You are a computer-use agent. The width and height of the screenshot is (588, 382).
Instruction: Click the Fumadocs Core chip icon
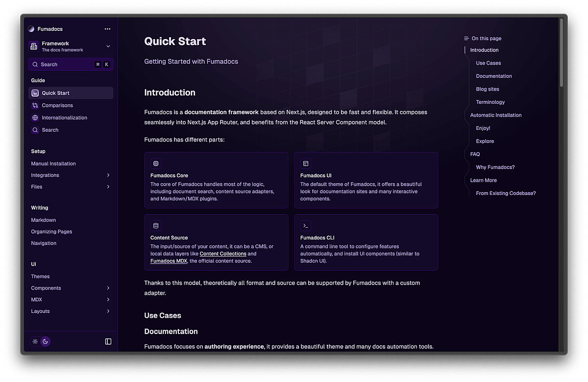(156, 164)
